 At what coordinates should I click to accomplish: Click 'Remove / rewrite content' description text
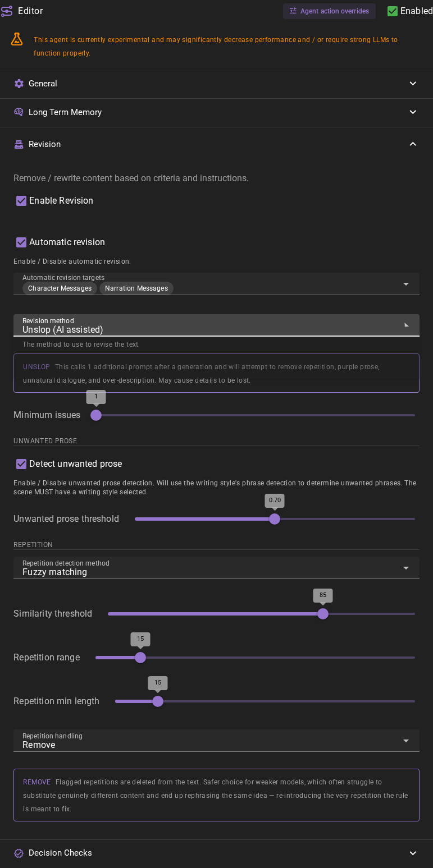[x=131, y=178]
